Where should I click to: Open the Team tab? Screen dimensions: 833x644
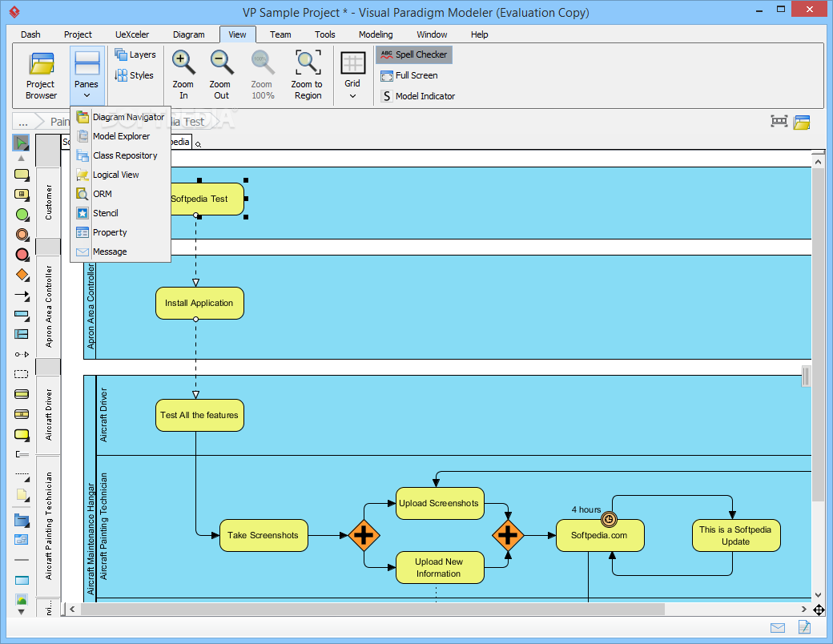click(280, 34)
